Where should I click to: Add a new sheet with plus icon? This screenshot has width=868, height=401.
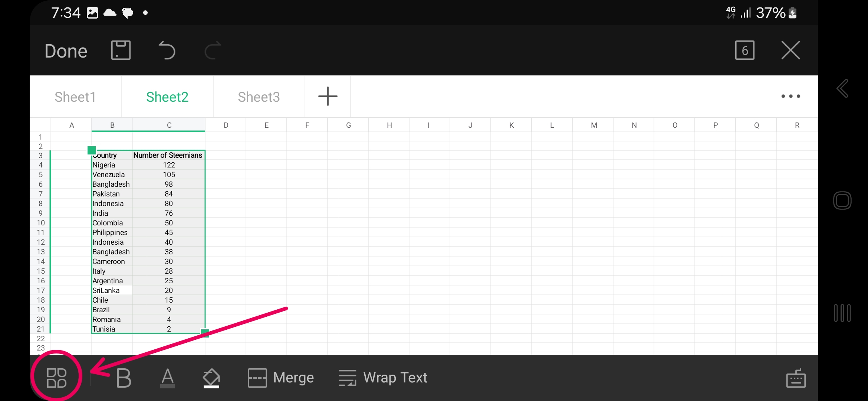click(x=328, y=96)
